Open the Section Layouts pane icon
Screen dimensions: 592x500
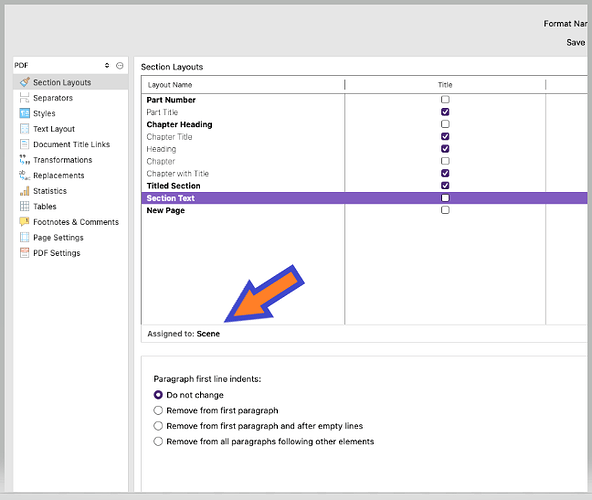(25, 82)
